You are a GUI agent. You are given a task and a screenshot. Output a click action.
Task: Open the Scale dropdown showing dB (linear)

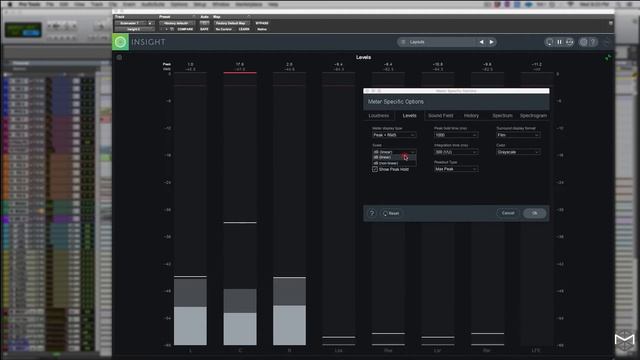click(x=394, y=152)
